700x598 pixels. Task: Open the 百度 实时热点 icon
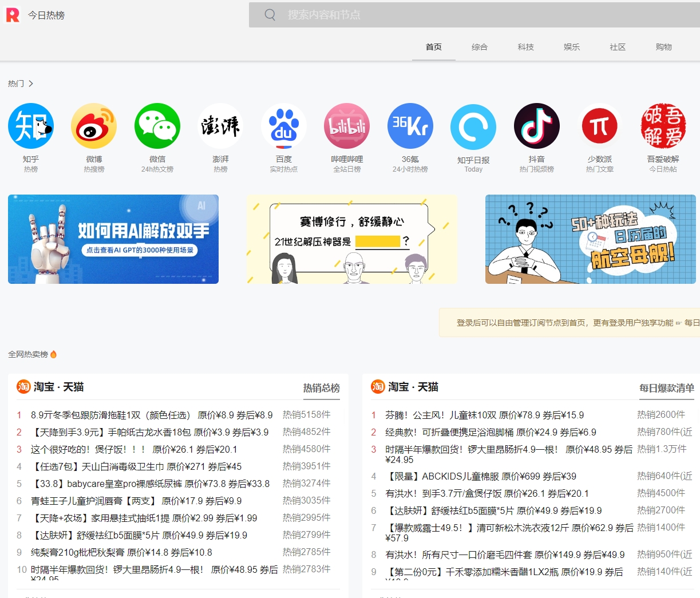[284, 126]
